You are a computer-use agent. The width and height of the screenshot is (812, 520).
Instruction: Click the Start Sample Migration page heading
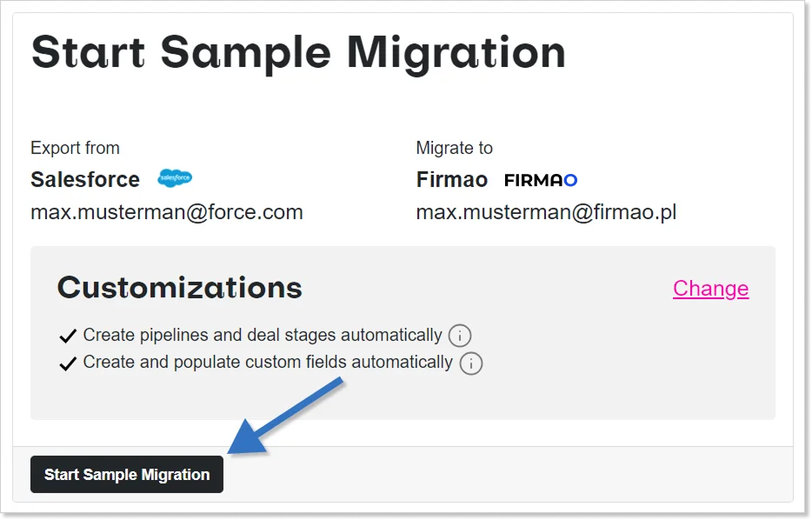tap(298, 52)
